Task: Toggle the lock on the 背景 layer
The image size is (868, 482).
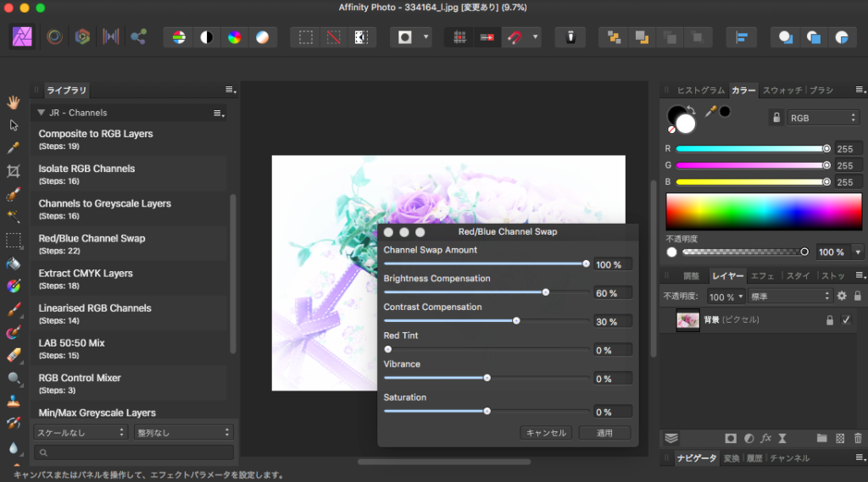Action: click(x=830, y=320)
